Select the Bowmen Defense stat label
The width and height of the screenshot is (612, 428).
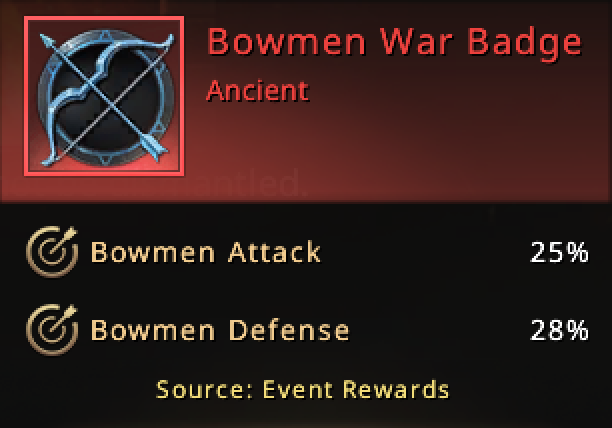point(220,330)
